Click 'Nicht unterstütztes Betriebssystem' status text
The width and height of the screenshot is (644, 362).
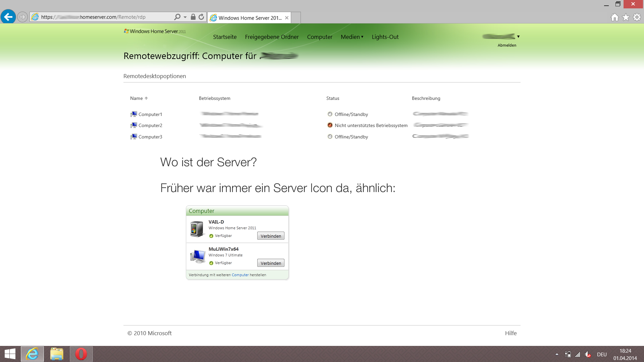point(371,125)
